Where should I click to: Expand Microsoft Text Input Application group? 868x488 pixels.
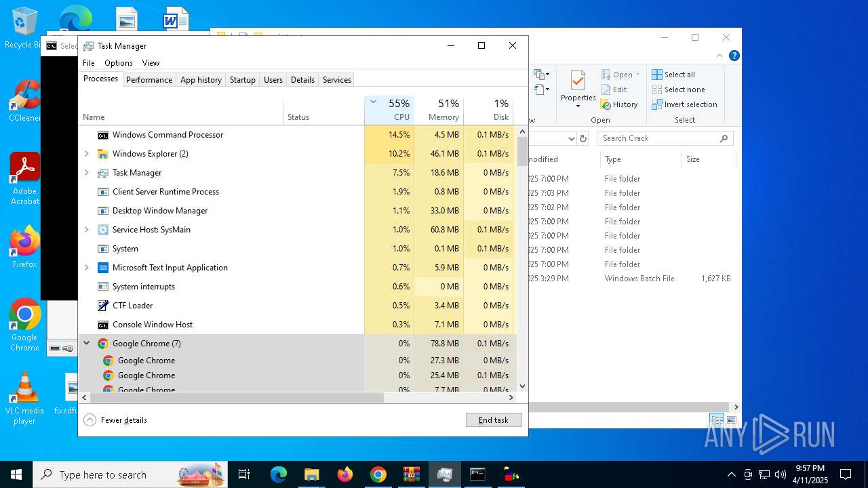tap(87, 268)
